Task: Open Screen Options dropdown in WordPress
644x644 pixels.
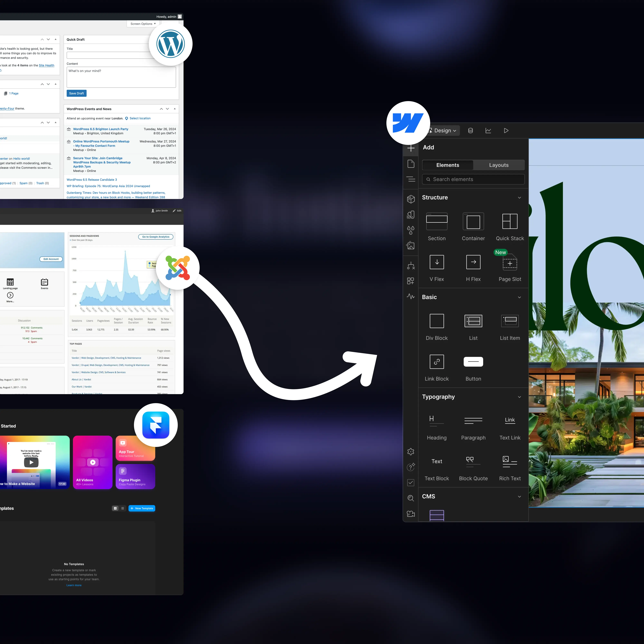Action: point(143,24)
